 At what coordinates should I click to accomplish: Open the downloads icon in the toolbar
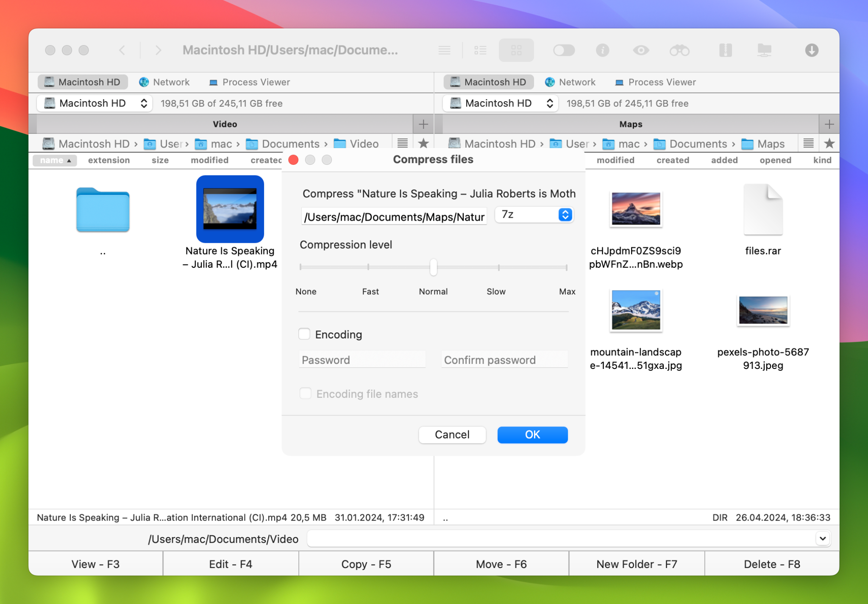[812, 50]
